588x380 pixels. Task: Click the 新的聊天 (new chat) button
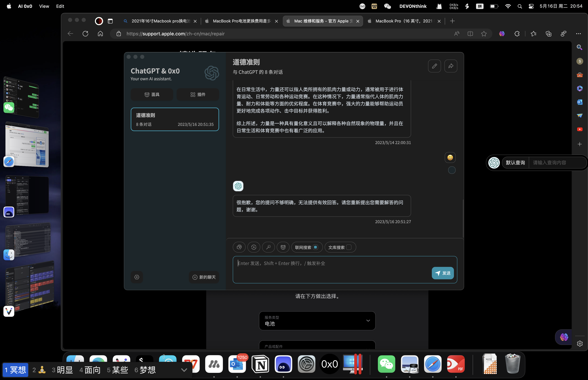(204, 277)
